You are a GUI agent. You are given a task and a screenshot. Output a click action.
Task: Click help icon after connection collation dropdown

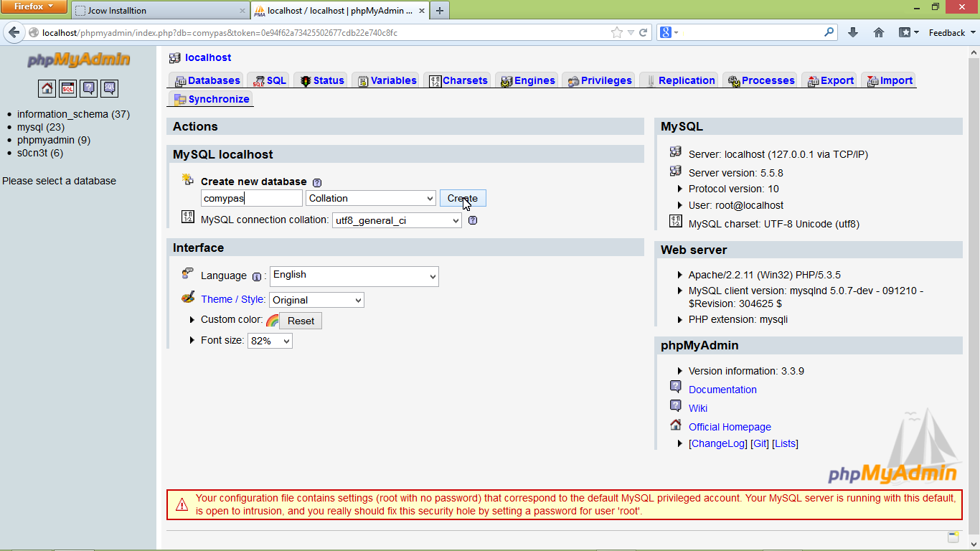pyautogui.click(x=473, y=220)
